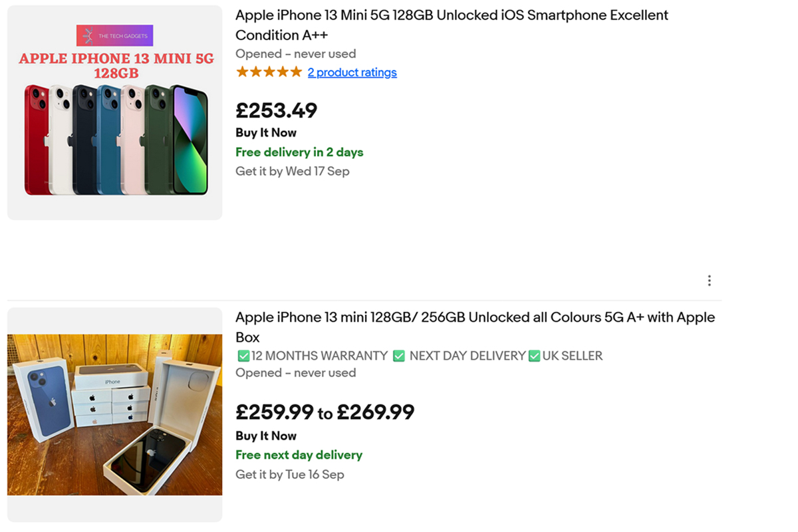Click the five-star rating icons
Image resolution: width=798 pixels, height=532 pixels.
(x=269, y=72)
